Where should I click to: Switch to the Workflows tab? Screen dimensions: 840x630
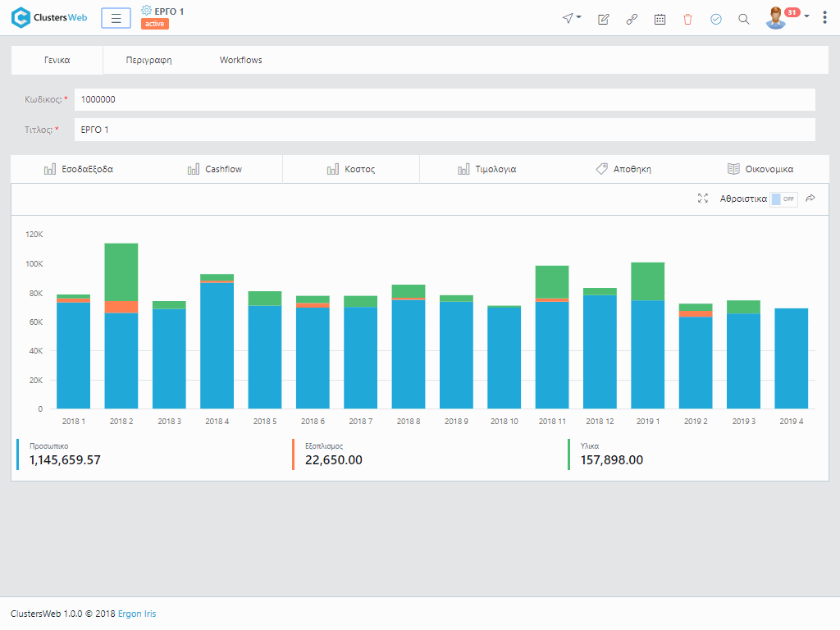click(240, 60)
